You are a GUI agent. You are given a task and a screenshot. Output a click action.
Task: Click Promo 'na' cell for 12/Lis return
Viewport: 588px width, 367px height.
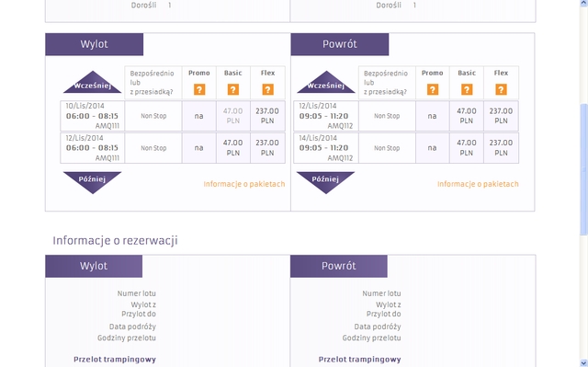pyautogui.click(x=433, y=116)
